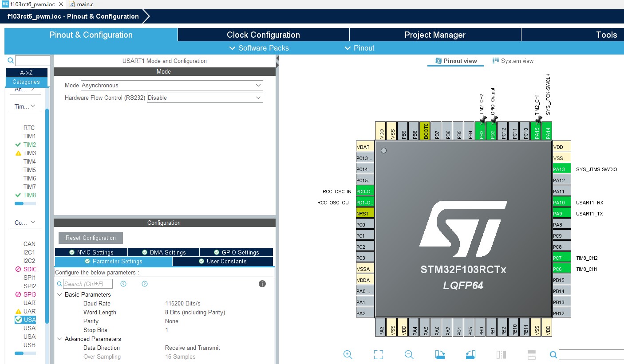Click the timers list horizontal scrollbar

tap(19, 204)
